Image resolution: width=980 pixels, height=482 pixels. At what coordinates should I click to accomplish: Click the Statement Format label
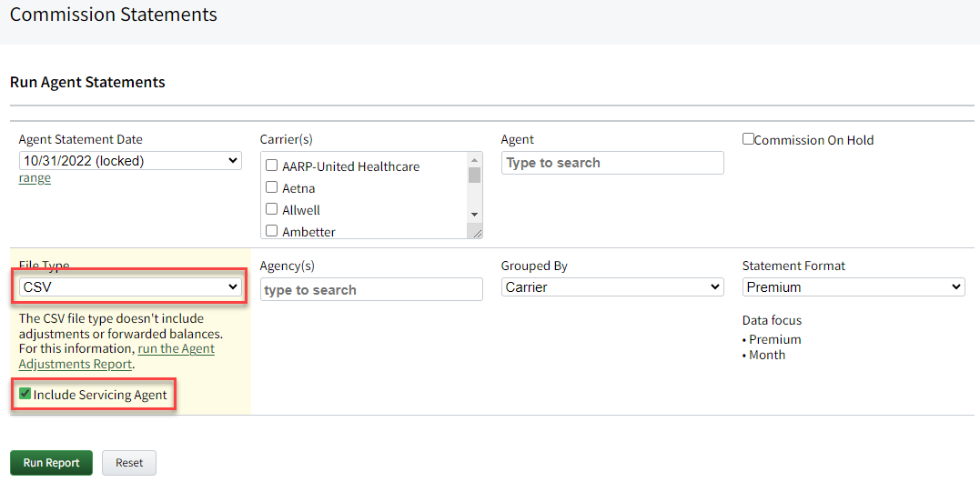click(x=793, y=266)
